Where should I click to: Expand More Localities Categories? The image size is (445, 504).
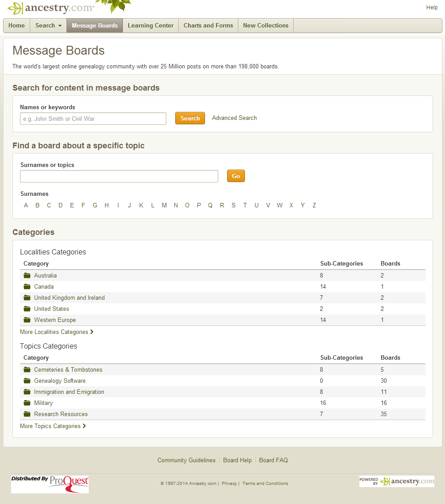click(x=54, y=332)
